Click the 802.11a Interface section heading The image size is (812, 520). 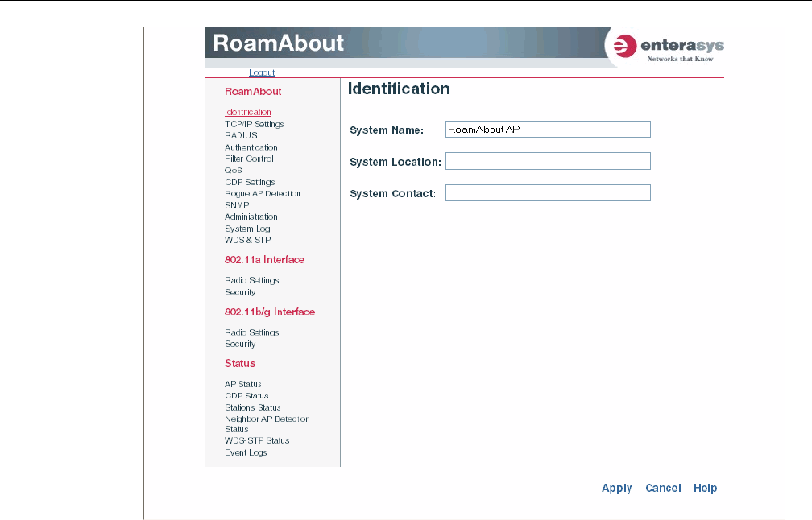[264, 260]
